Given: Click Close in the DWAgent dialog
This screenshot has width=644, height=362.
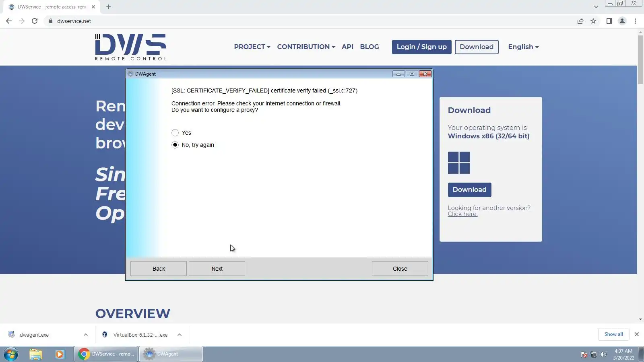Looking at the screenshot, I should point(400,269).
